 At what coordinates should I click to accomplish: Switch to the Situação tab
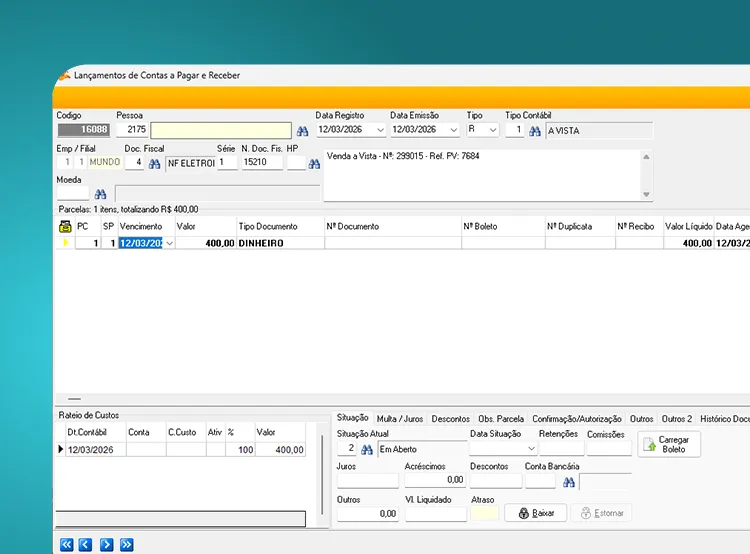353,418
